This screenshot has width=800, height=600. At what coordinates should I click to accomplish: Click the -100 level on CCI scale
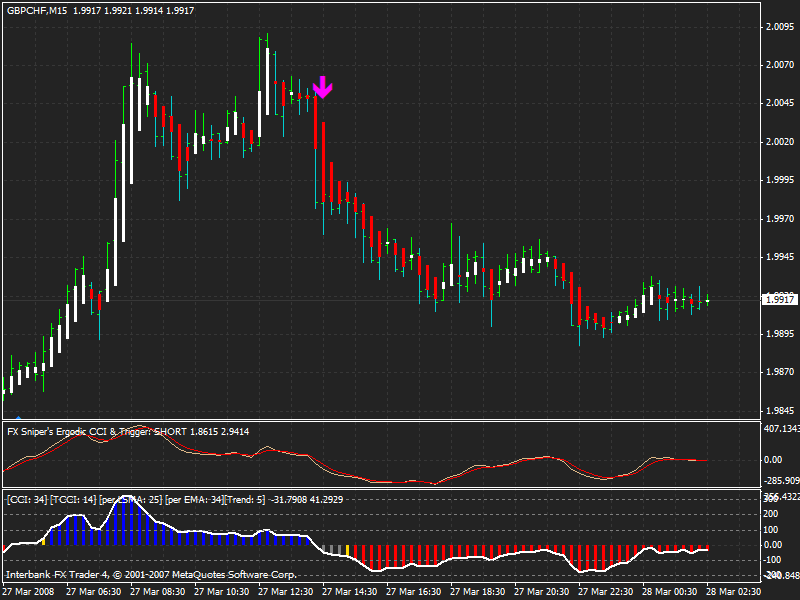[773, 560]
